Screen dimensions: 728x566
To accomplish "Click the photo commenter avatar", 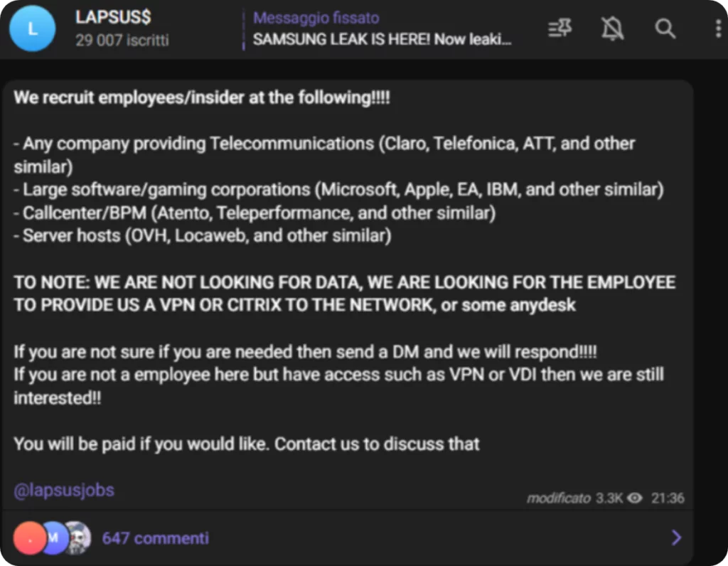I will coord(77,538).
